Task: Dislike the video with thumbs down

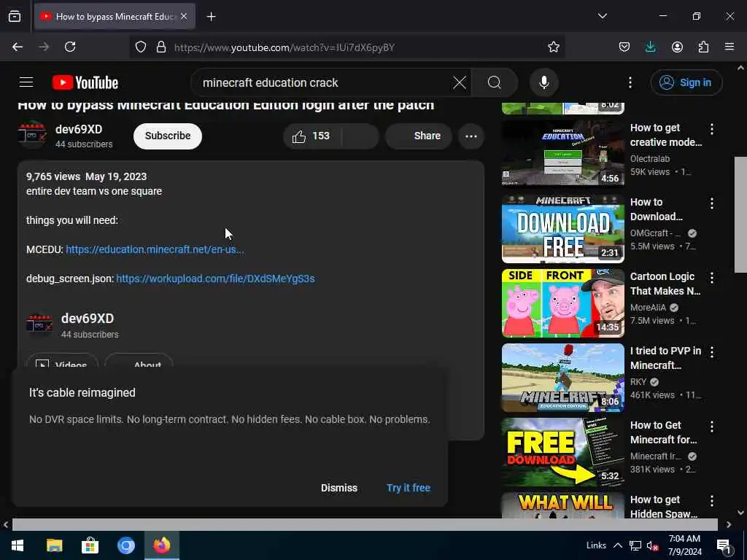Action: pyautogui.click(x=360, y=136)
